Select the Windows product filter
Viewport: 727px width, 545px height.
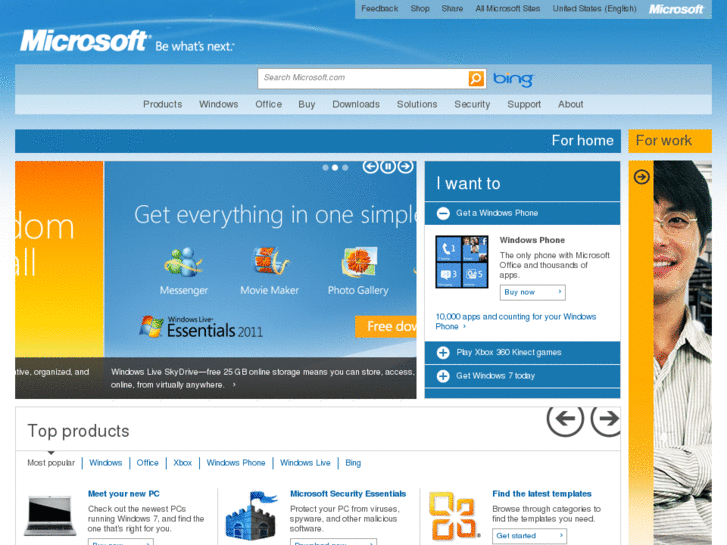[x=105, y=463]
